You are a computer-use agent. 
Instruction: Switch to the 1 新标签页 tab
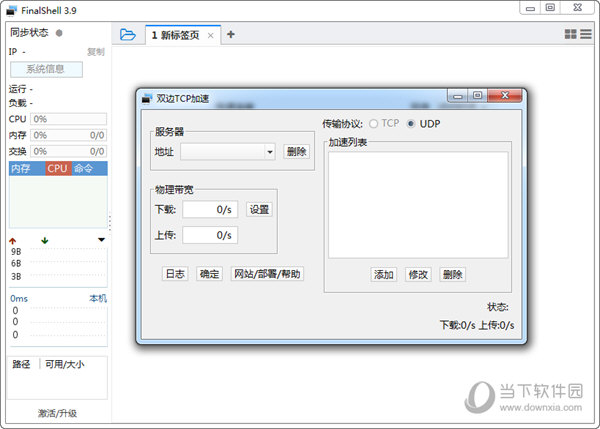point(175,35)
